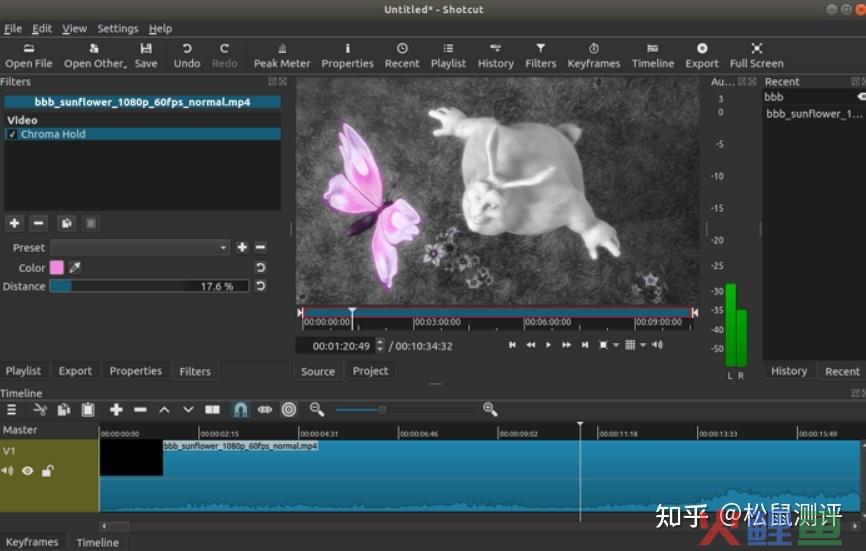Open the Help menu

(160, 29)
